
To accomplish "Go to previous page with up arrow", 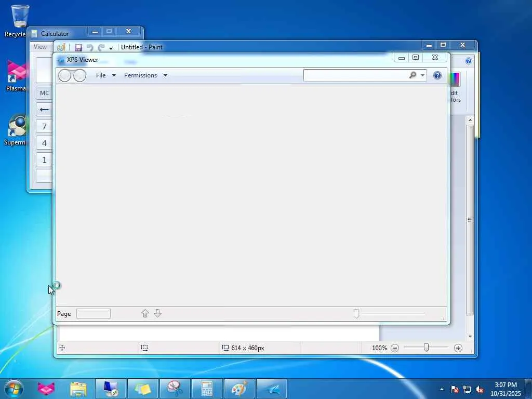I will (x=145, y=313).
